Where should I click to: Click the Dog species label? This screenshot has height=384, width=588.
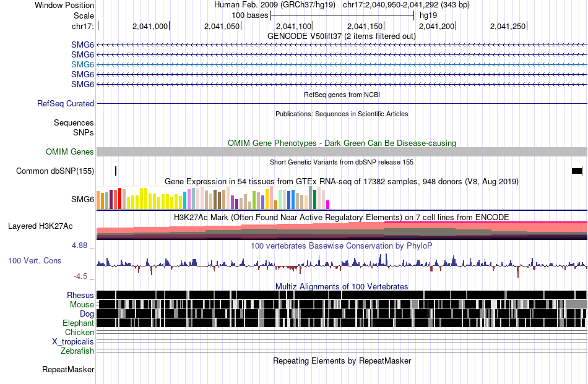pos(87,314)
